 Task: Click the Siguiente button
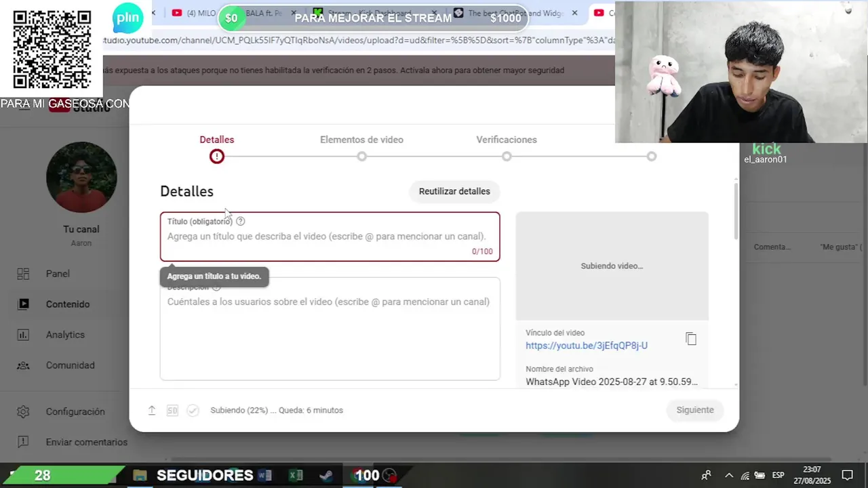(x=695, y=410)
